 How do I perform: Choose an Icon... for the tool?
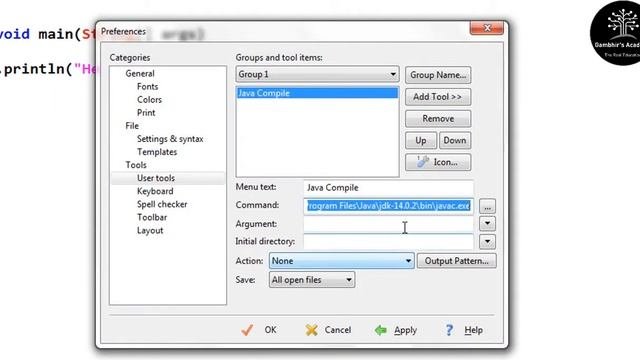tap(438, 162)
